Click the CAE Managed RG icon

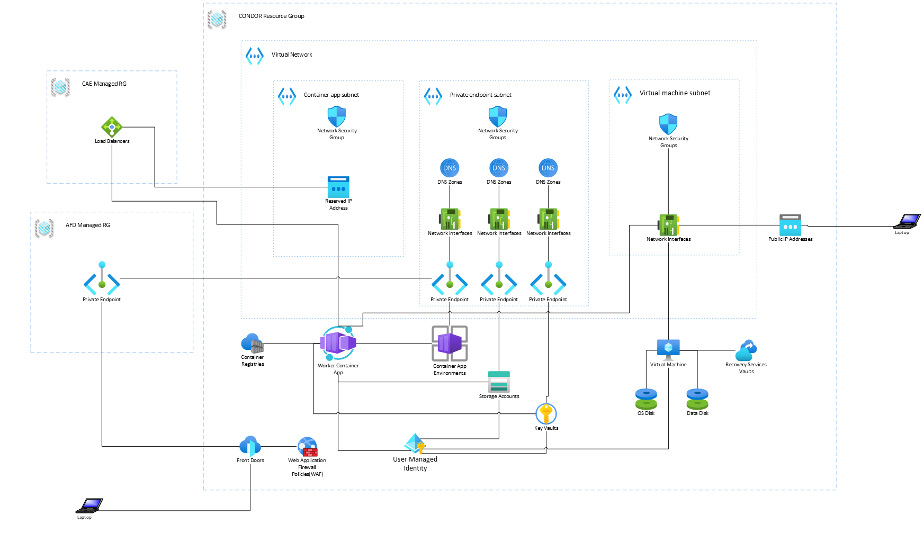point(60,87)
